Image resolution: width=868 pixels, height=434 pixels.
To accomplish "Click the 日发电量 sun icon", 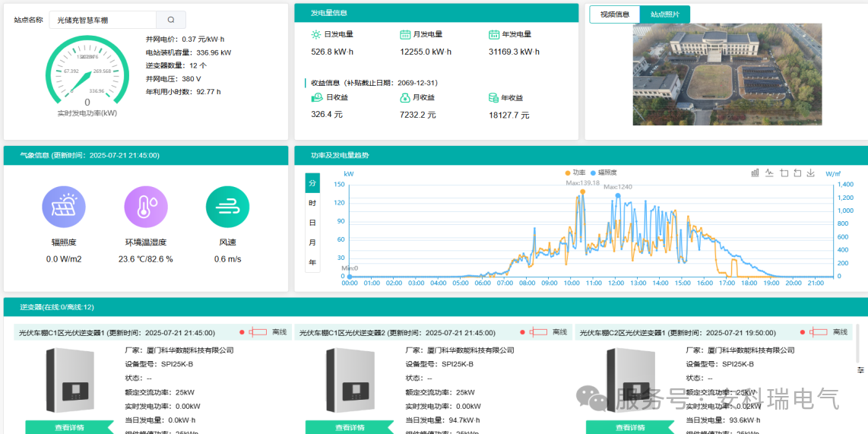I will (x=316, y=34).
